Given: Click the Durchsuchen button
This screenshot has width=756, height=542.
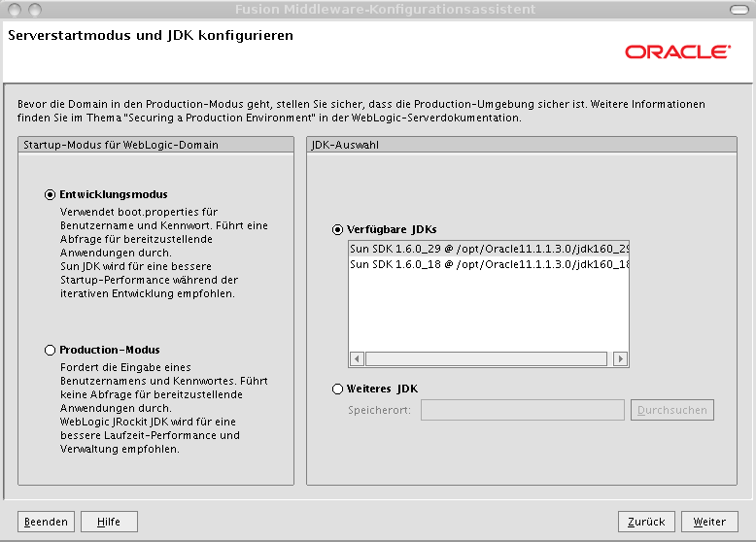Looking at the screenshot, I should click(x=672, y=410).
